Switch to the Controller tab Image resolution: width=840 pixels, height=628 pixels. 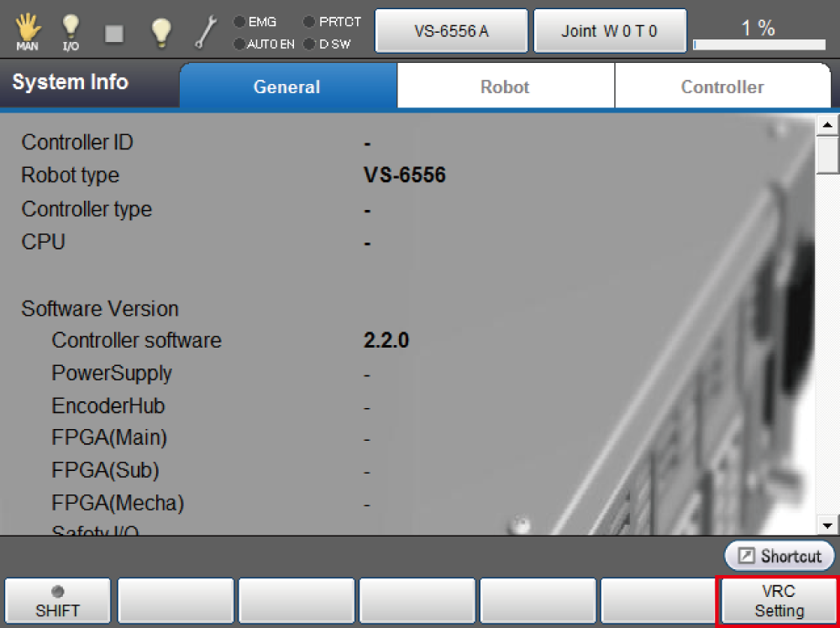[722, 86]
